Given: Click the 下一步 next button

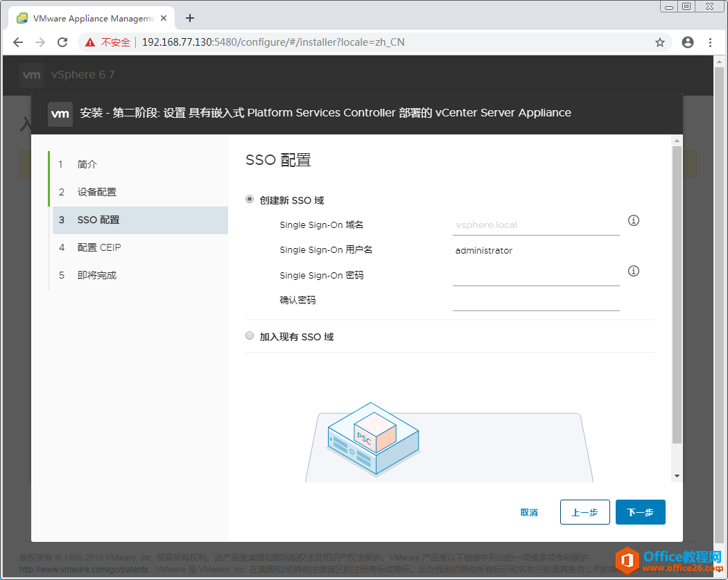Looking at the screenshot, I should click(x=640, y=512).
